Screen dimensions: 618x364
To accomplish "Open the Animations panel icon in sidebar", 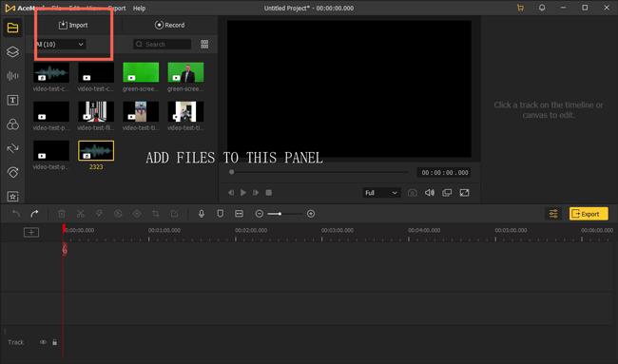I will coord(12,172).
